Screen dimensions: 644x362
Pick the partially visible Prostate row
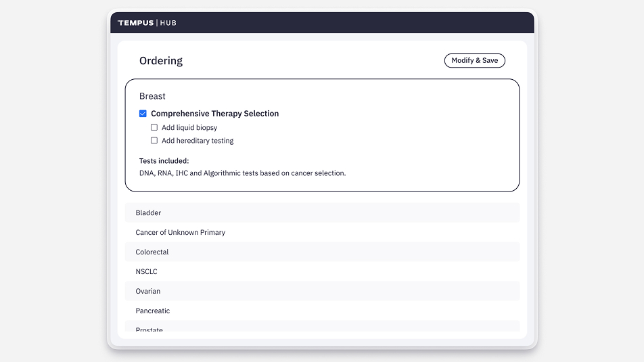click(322, 330)
